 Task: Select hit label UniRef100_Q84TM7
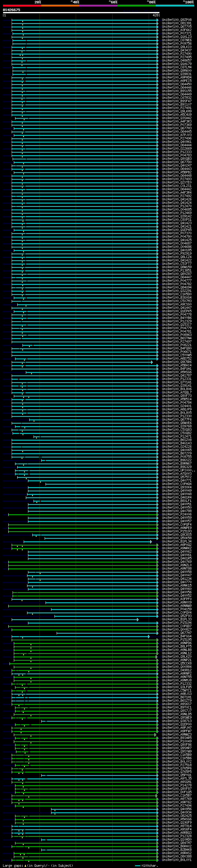coord(176,843)
